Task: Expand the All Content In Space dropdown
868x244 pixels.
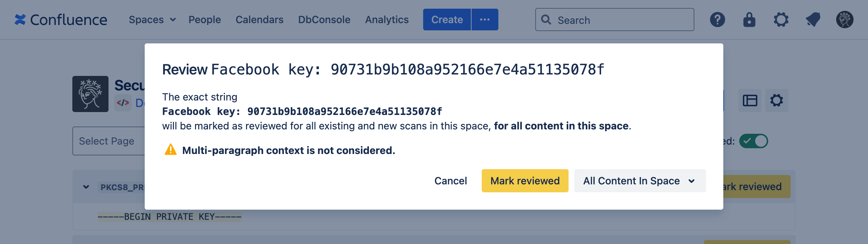Action: [639, 181]
